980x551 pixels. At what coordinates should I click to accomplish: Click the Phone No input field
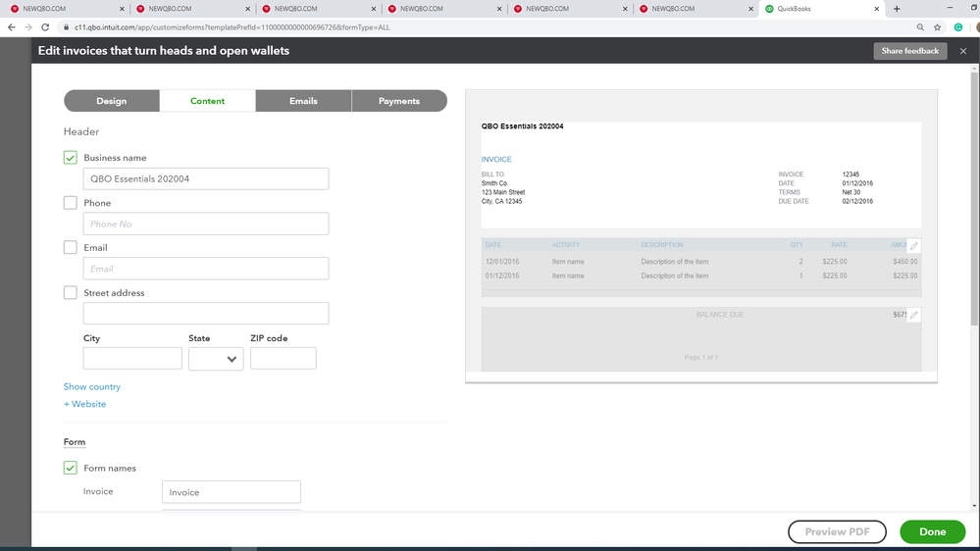click(206, 224)
